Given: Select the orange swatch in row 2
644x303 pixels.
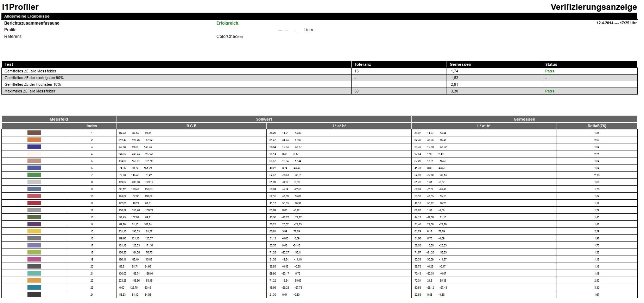Looking at the screenshot, I should tap(34, 140).
